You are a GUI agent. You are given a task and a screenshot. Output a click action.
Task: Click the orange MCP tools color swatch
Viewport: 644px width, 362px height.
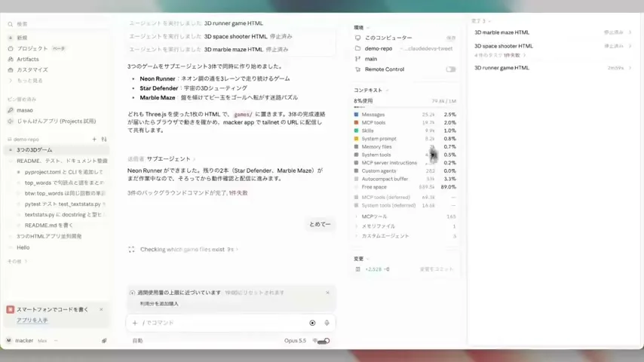click(x=356, y=122)
